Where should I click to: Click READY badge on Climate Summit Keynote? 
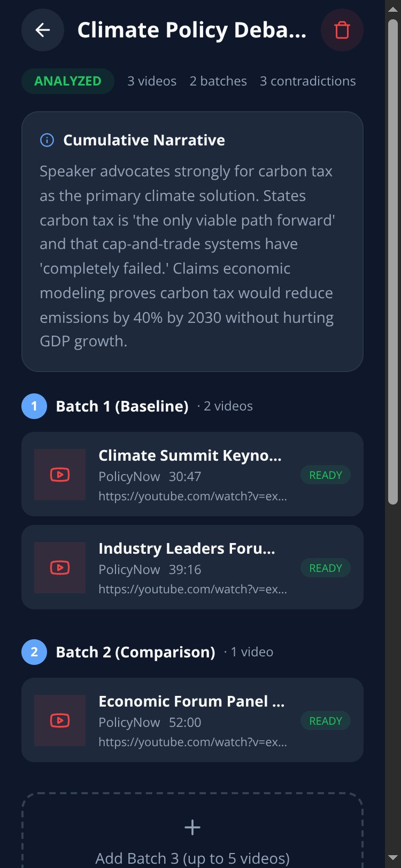pyautogui.click(x=326, y=475)
